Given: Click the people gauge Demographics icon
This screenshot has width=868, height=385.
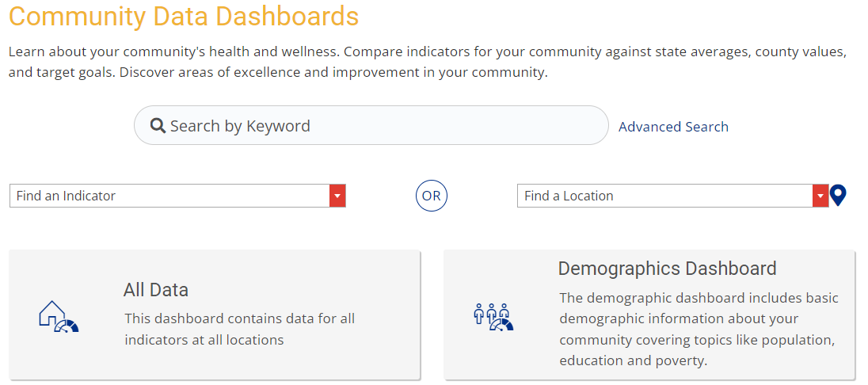Looking at the screenshot, I should (x=493, y=316).
